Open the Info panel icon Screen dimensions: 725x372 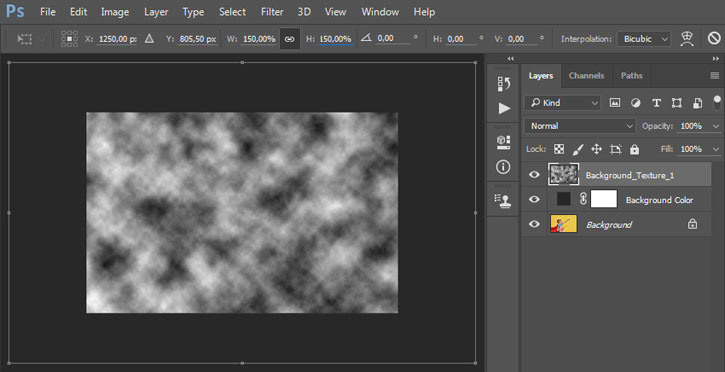click(504, 167)
